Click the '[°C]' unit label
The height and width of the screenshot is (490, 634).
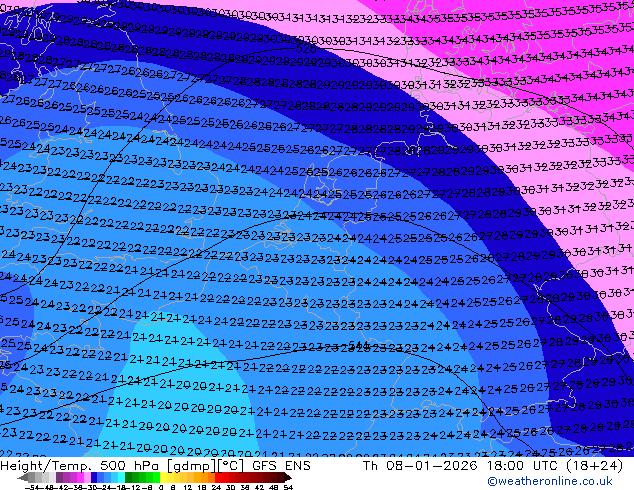tap(230, 466)
